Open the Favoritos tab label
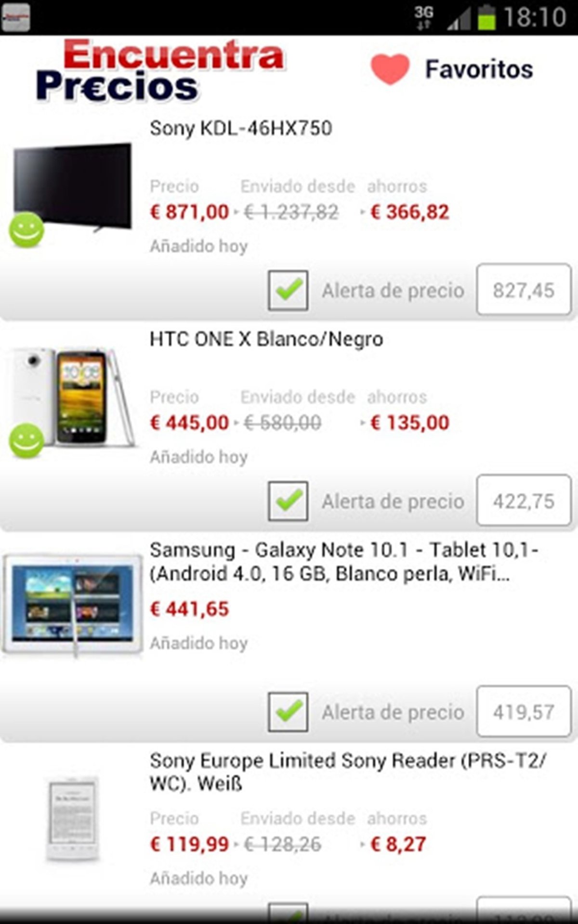This screenshot has height=924, width=578. pyautogui.click(x=479, y=69)
